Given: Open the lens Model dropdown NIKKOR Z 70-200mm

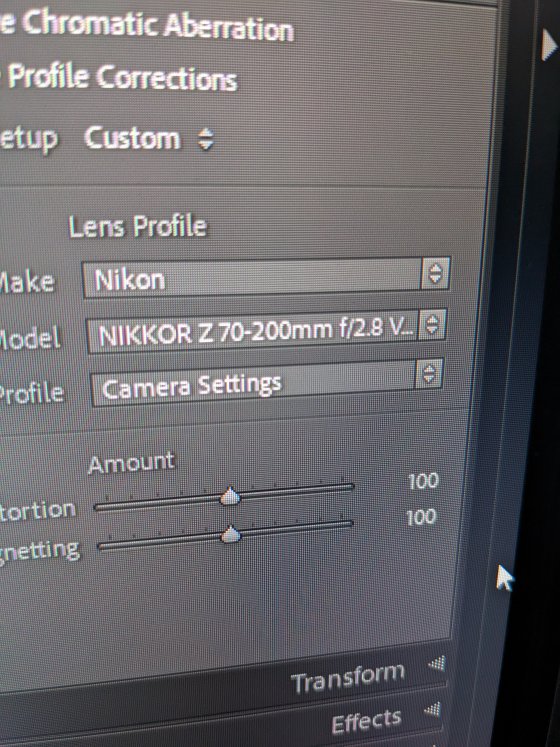Looking at the screenshot, I should [x=266, y=332].
